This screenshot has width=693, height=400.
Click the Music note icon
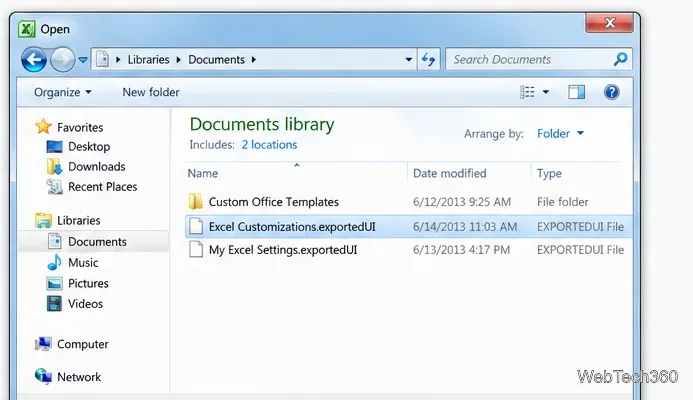coord(54,263)
